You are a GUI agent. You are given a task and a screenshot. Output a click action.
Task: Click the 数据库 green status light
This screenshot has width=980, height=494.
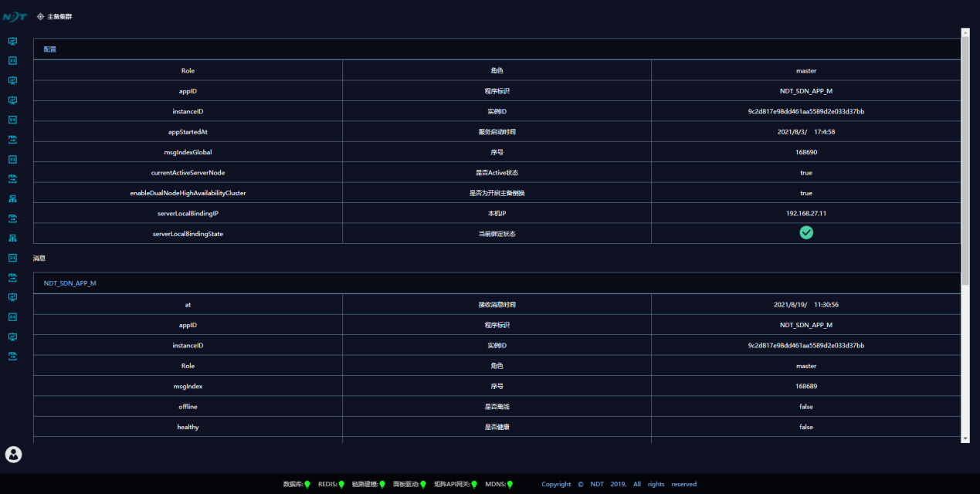coord(307,485)
